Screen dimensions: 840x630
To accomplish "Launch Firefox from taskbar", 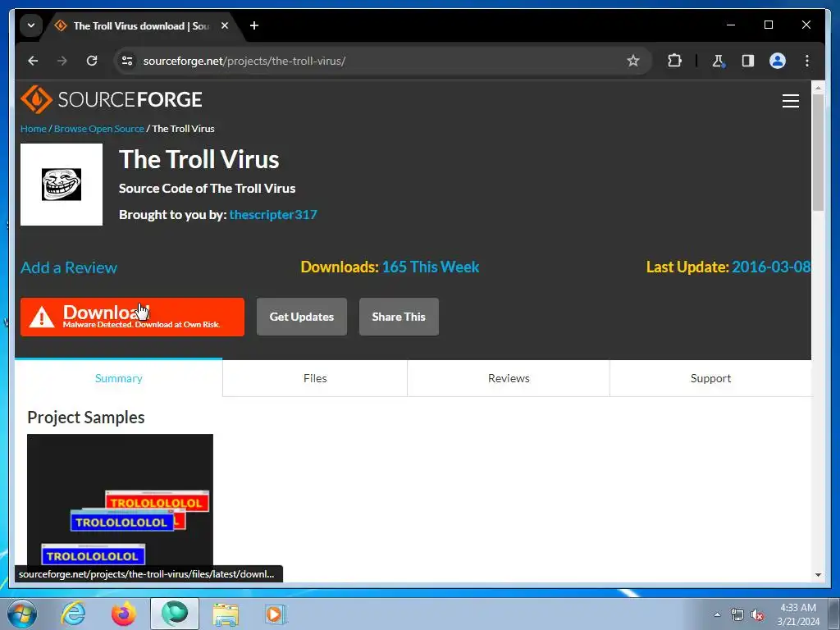I will click(124, 614).
